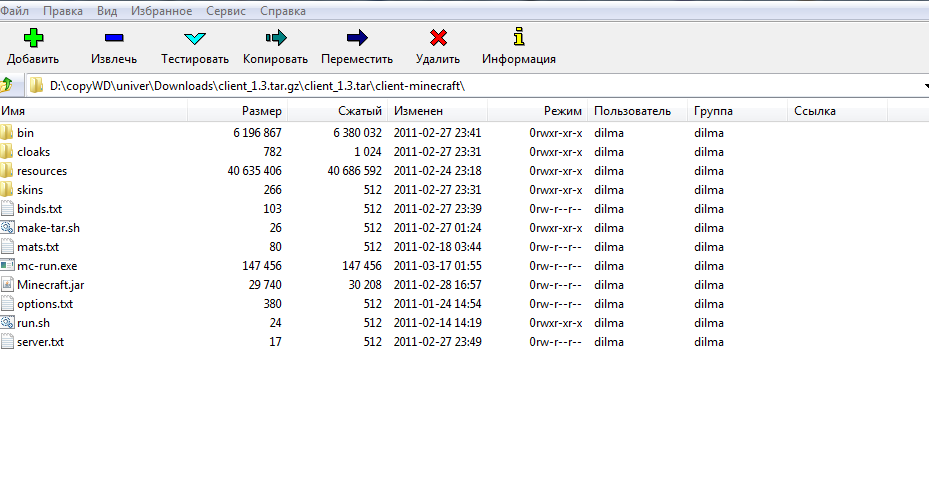Screen dimensions: 929x500
Task: Click packed size 30 208
Action: 365,284
